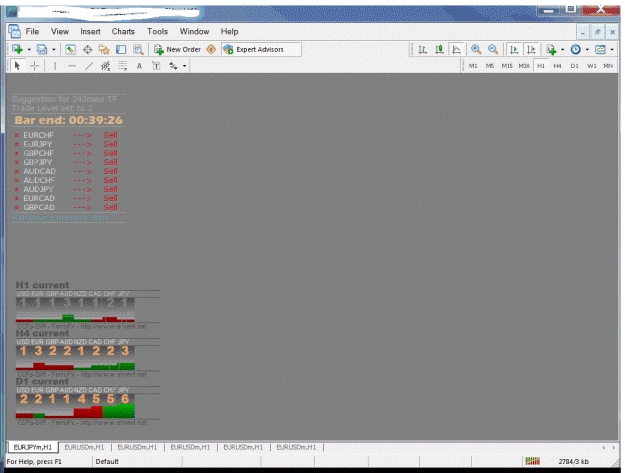Switch to MN timeframe
The height and width of the screenshot is (473, 625).
[608, 66]
